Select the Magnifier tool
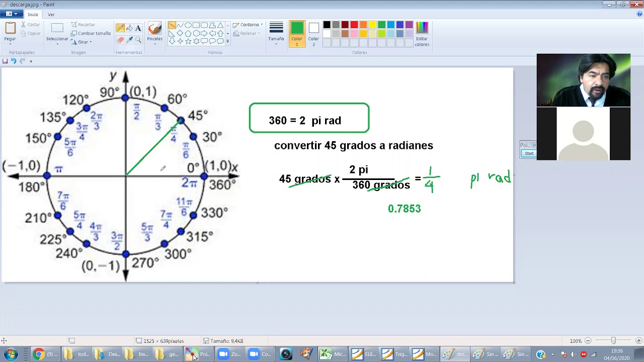 tap(138, 40)
